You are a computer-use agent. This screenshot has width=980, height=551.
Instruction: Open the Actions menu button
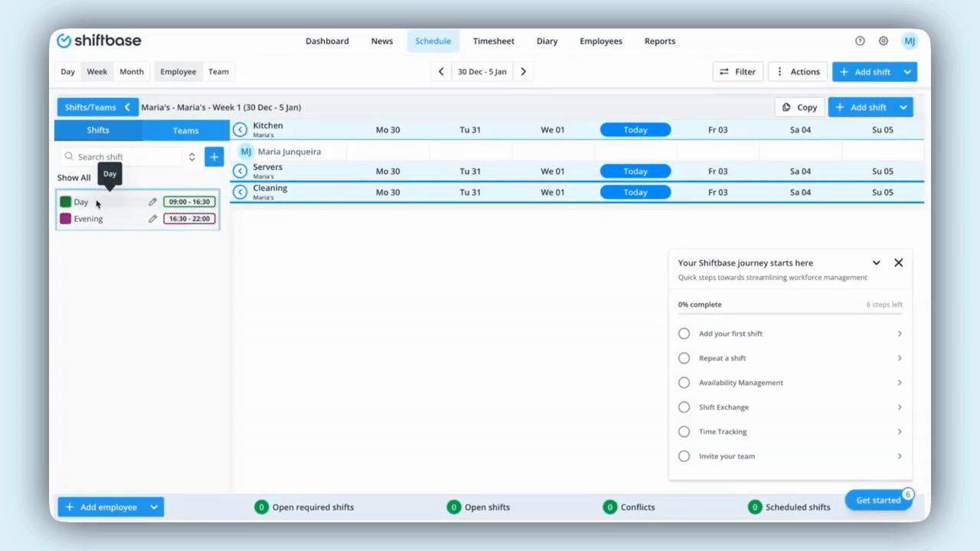click(x=798, y=72)
